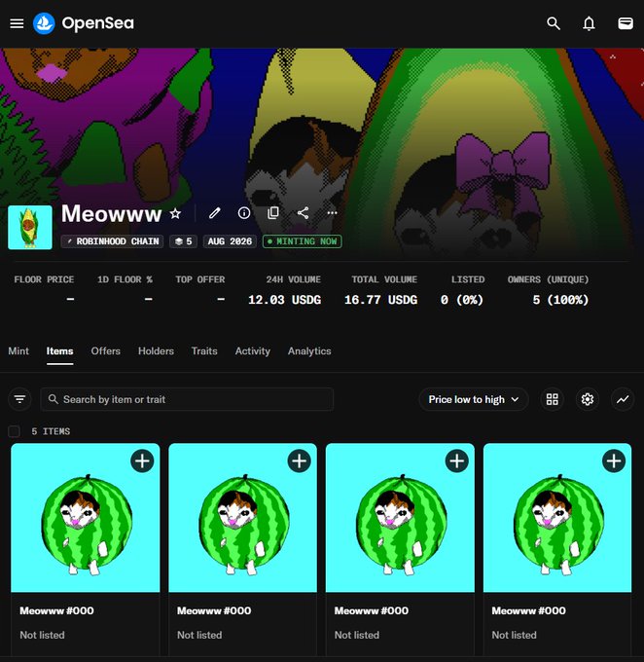644x662 pixels.
Task: Open the Holders tab
Action: pos(156,350)
